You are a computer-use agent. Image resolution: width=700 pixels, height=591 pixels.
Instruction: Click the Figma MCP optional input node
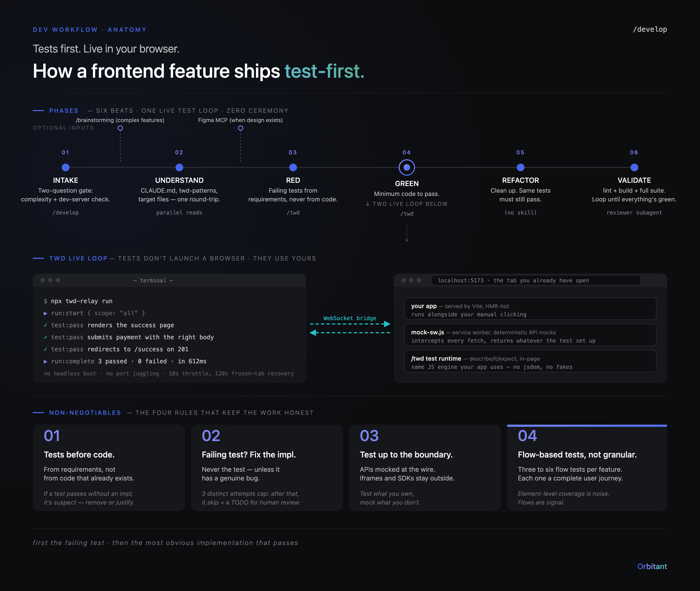(240, 128)
